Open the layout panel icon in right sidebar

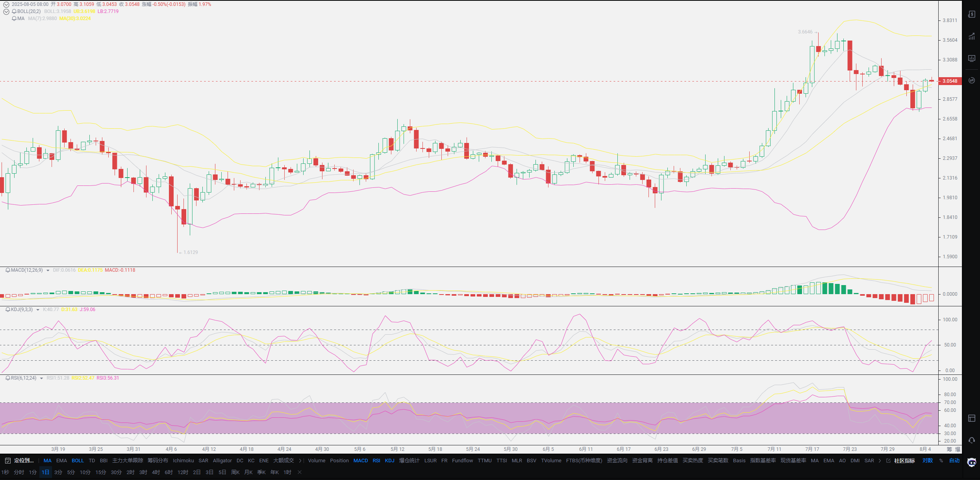coord(972,418)
